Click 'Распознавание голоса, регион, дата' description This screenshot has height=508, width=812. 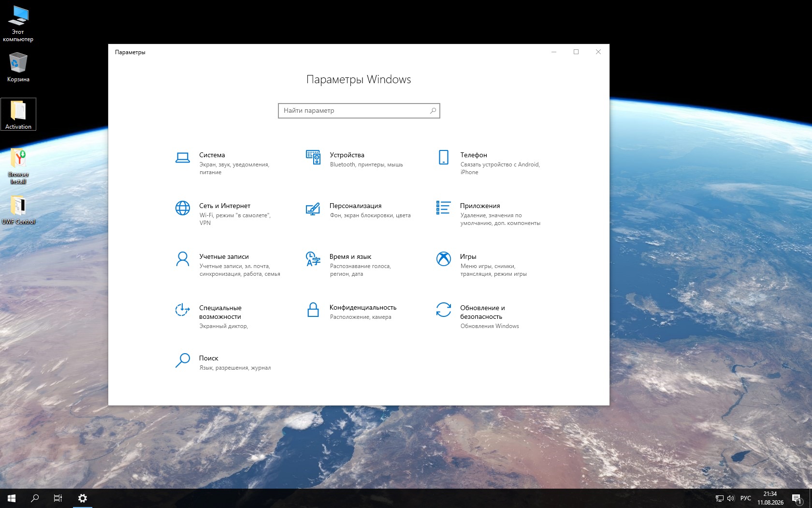tap(361, 270)
